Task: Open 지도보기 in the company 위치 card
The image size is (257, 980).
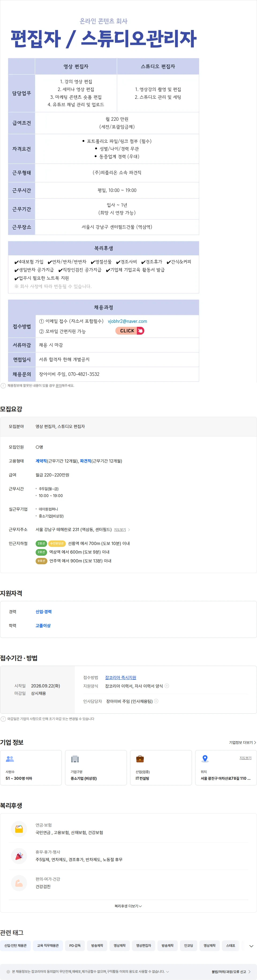Action: (245, 758)
